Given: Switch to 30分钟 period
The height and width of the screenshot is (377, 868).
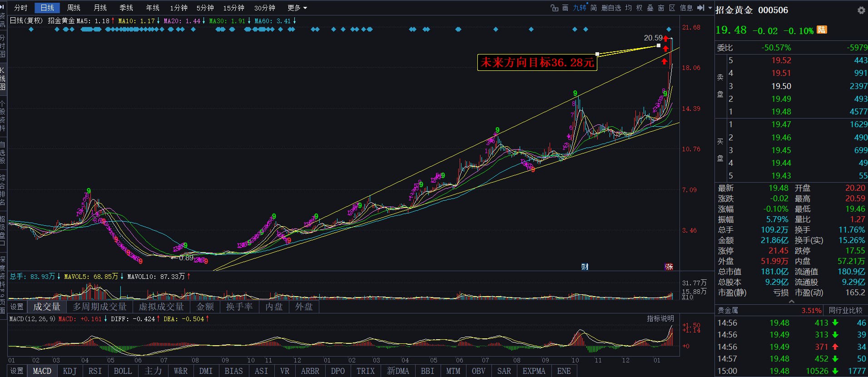Looking at the screenshot, I should coord(265,8).
